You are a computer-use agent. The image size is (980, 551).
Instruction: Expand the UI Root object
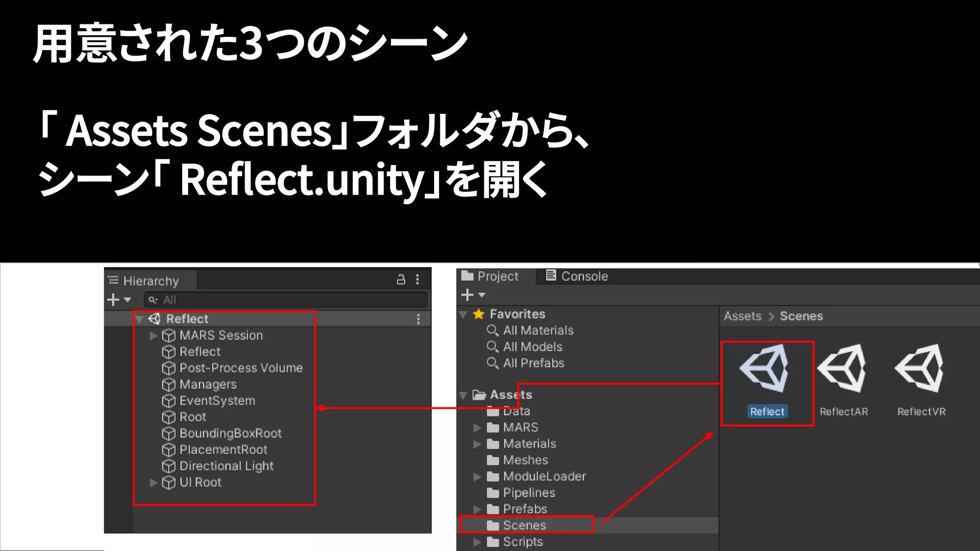(153, 483)
